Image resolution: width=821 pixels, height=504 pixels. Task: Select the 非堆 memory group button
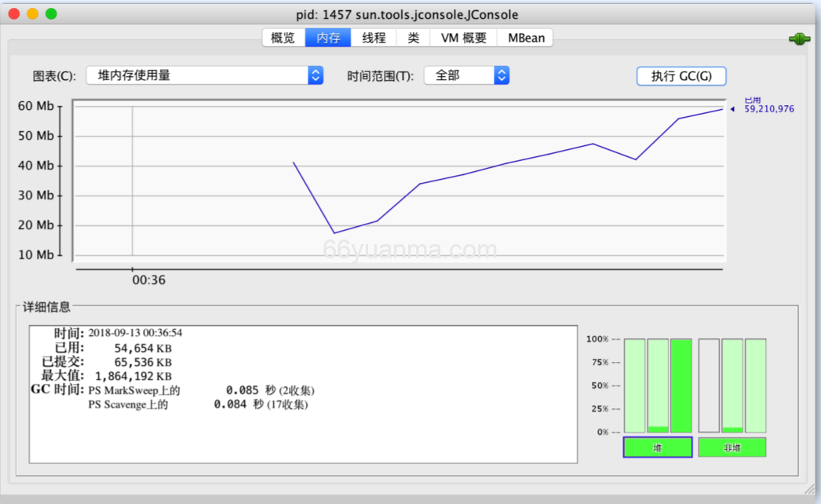[x=731, y=446]
